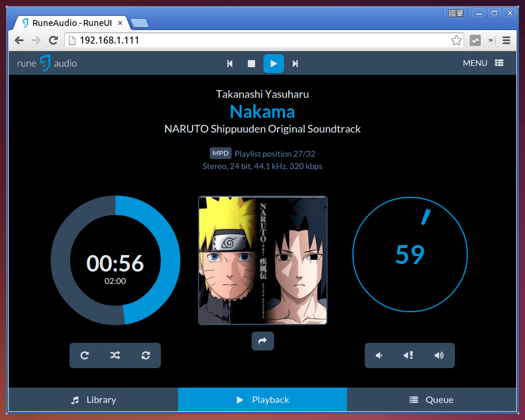Select the Playback tab
Screen dimensions: 525x420
pos(262,399)
